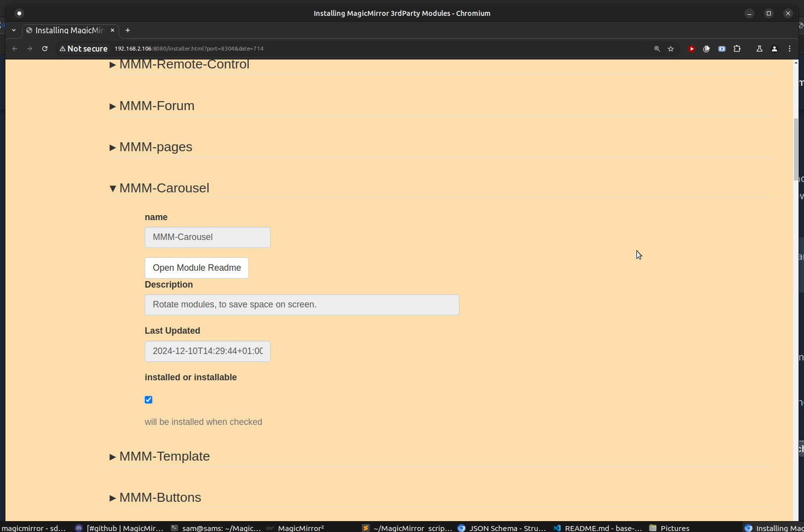Image resolution: width=804 pixels, height=532 pixels.
Task: Expand the MMM-Remote-Control section
Action: pos(179,64)
